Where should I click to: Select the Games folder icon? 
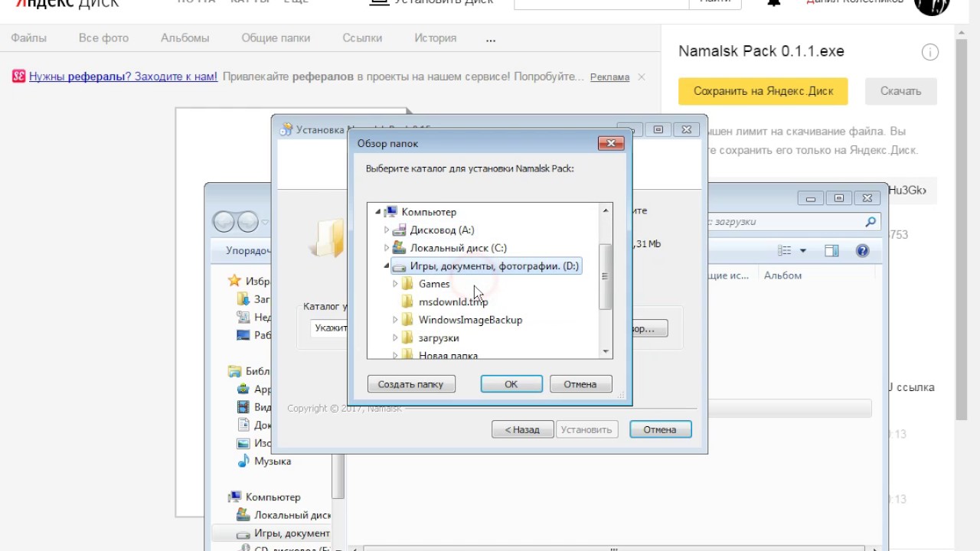tap(407, 284)
